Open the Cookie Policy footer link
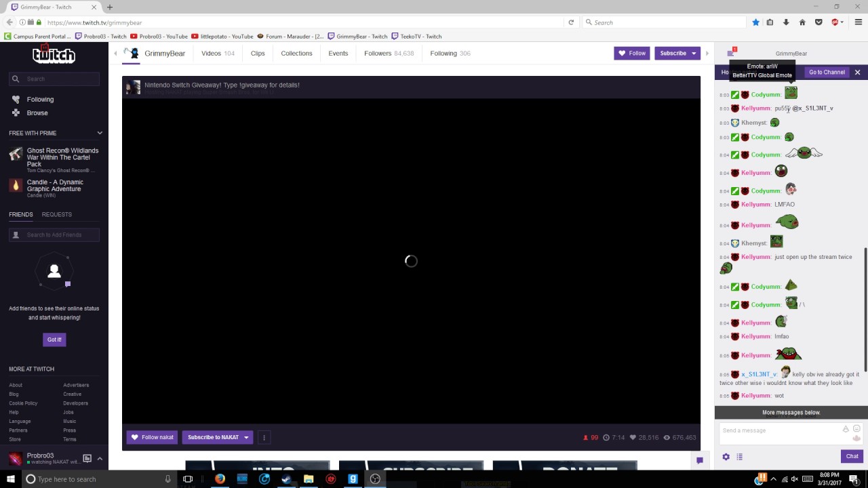The width and height of the screenshot is (868, 488). (23, 403)
